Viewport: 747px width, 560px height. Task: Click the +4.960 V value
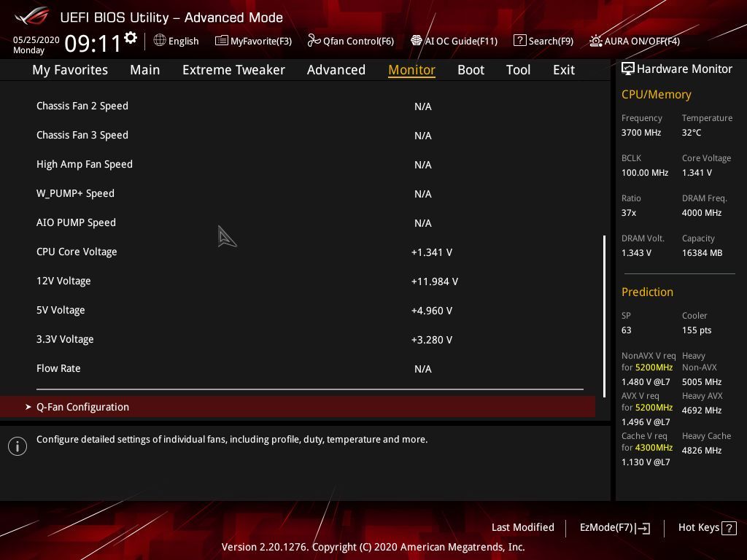pos(432,311)
